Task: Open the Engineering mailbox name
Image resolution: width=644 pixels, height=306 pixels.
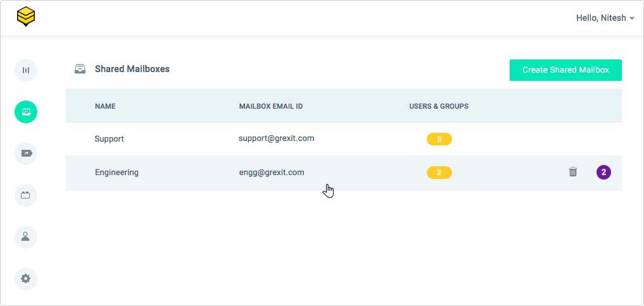Action: [117, 173]
